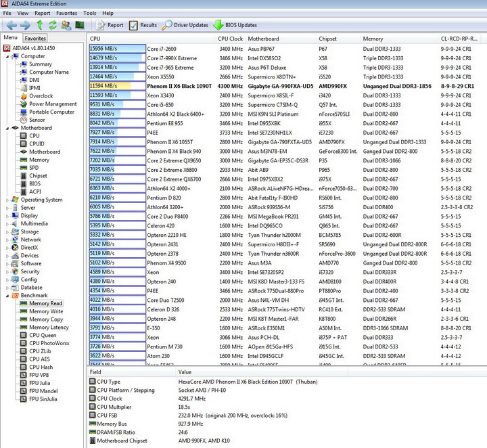
Task: Switch to the Favorites tab
Action: pyautogui.click(x=35, y=39)
